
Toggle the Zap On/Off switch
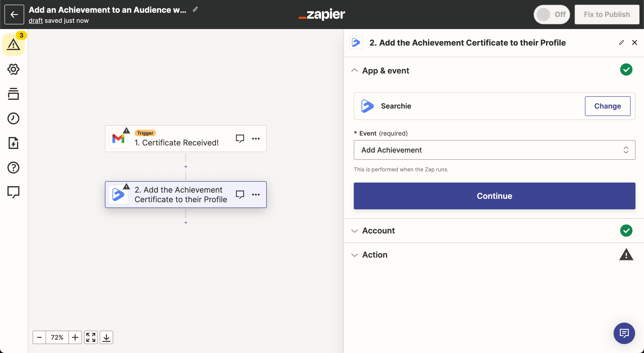point(551,15)
